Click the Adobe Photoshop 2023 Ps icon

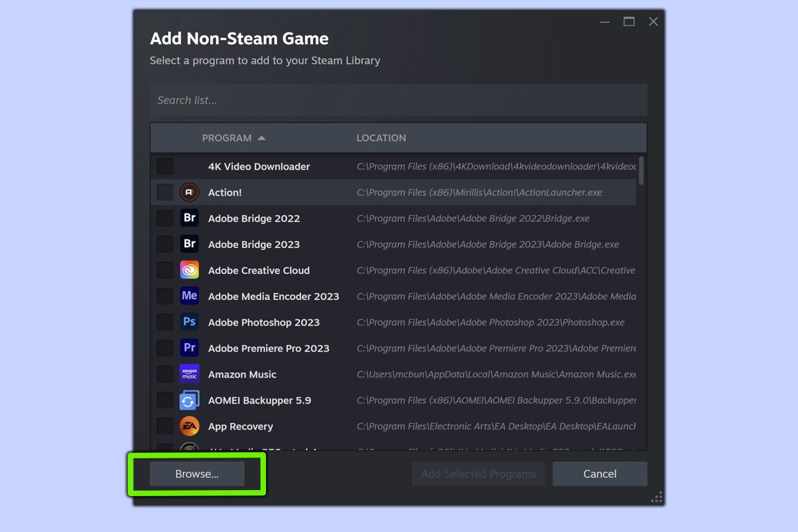click(x=189, y=322)
